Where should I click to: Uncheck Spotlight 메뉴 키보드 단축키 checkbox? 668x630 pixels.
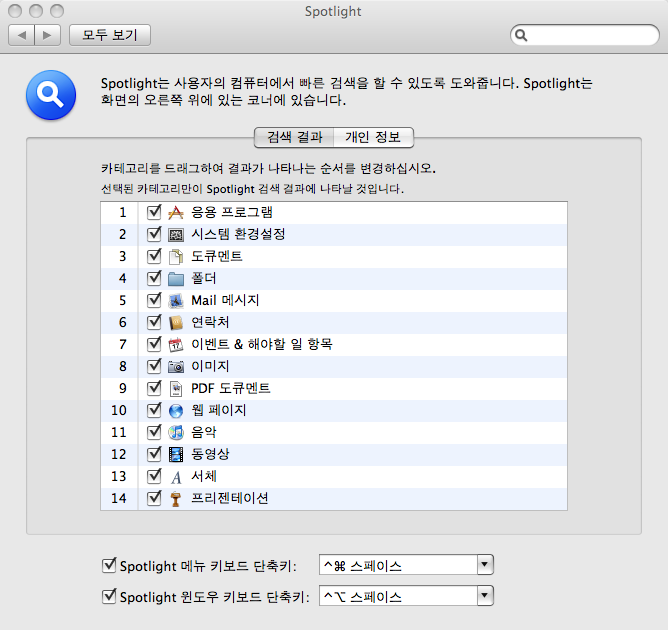(109, 565)
